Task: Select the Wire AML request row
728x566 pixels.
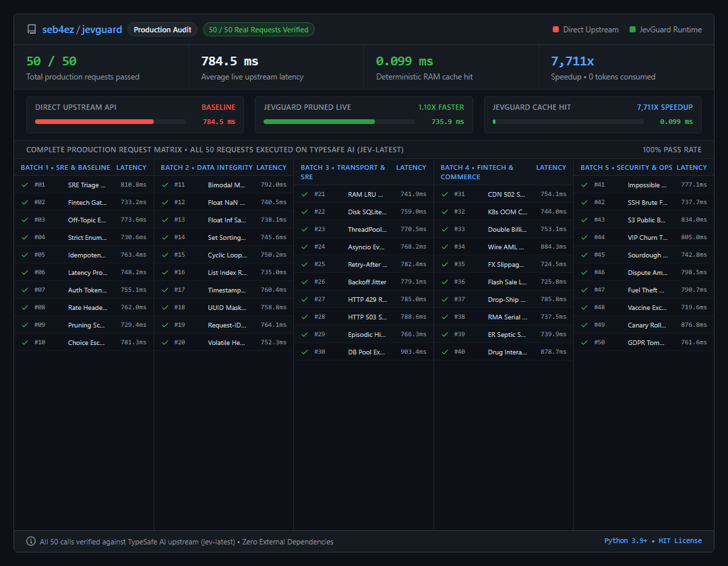Action: pyautogui.click(x=504, y=247)
